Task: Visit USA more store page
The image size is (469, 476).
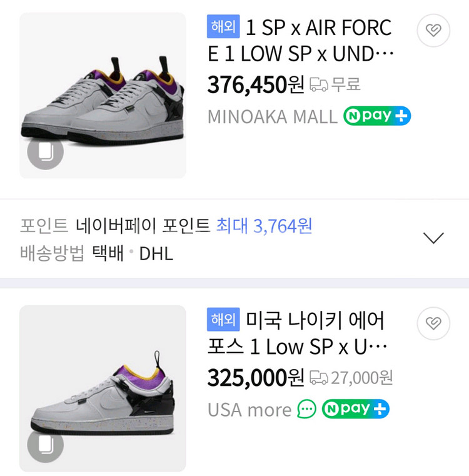Action: click(x=249, y=410)
